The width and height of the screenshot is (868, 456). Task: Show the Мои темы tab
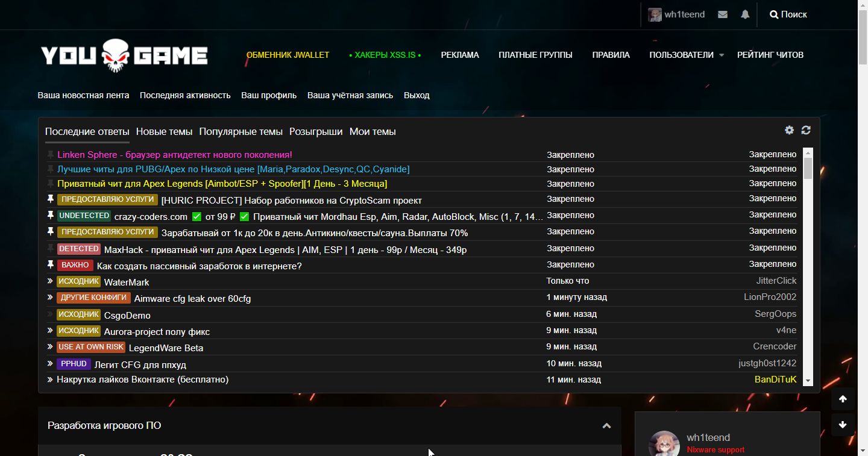tap(373, 131)
